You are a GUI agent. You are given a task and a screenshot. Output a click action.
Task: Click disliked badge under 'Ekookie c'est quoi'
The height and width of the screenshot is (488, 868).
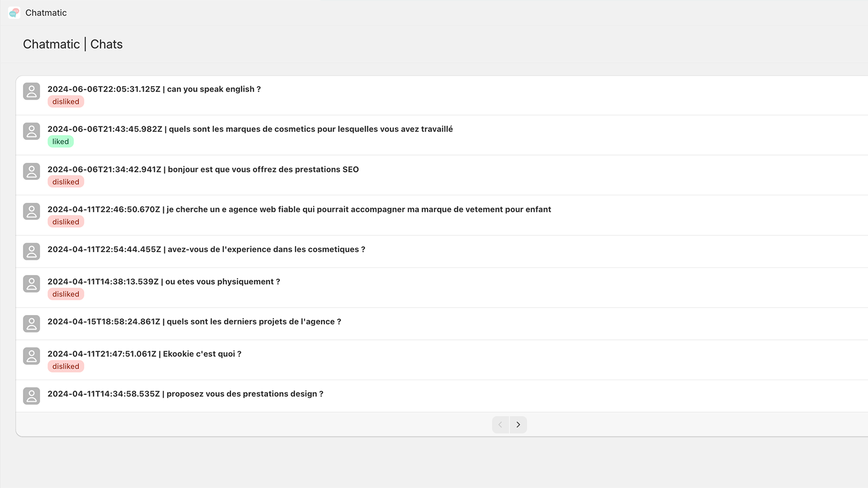coord(66,366)
